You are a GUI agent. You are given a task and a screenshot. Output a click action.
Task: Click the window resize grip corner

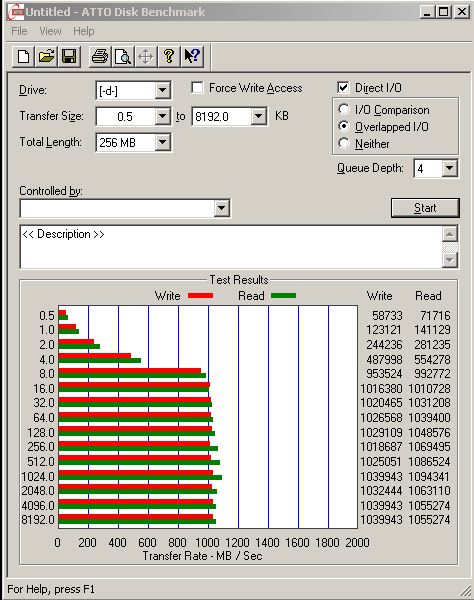(466, 591)
